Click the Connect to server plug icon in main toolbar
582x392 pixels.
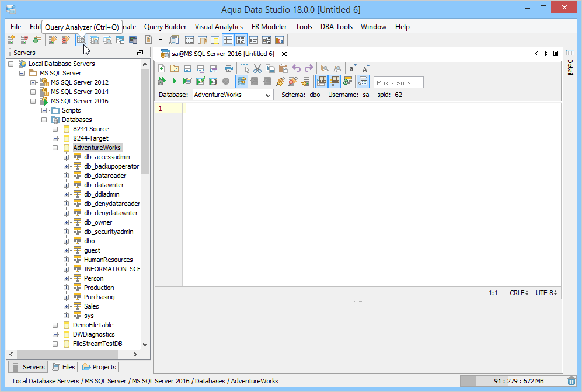[x=53, y=40]
